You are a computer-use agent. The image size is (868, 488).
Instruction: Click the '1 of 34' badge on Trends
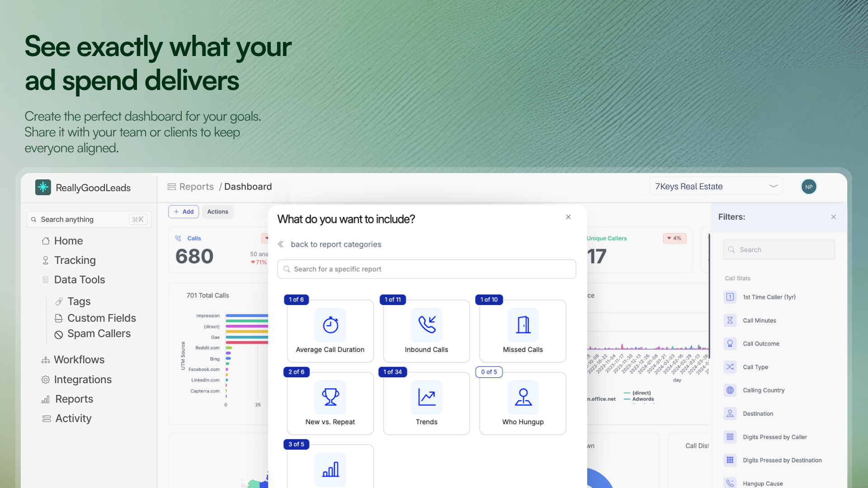point(392,372)
